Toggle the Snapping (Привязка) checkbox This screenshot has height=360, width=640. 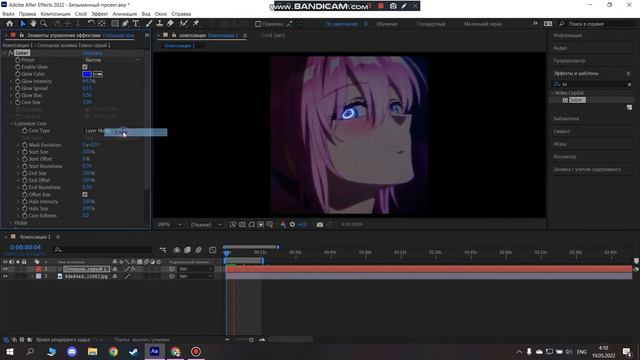[x=258, y=24]
